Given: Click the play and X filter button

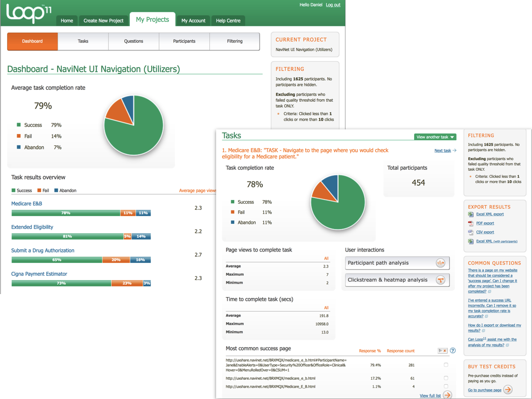Looking at the screenshot, I should pyautogui.click(x=443, y=351).
